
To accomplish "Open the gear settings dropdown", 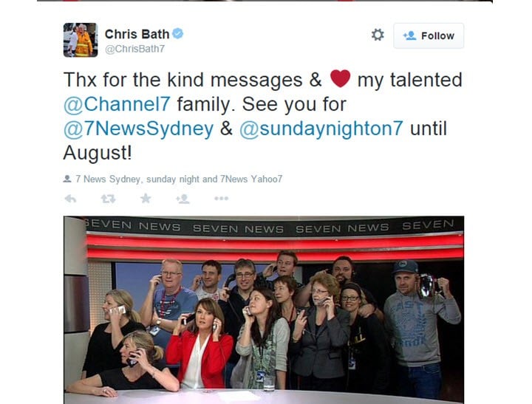I will [x=378, y=35].
